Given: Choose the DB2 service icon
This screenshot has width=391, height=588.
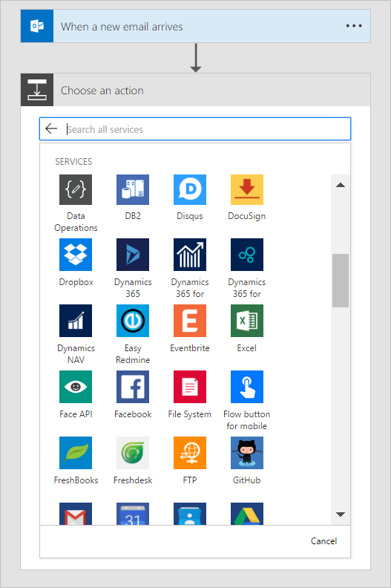Looking at the screenshot, I should [133, 190].
